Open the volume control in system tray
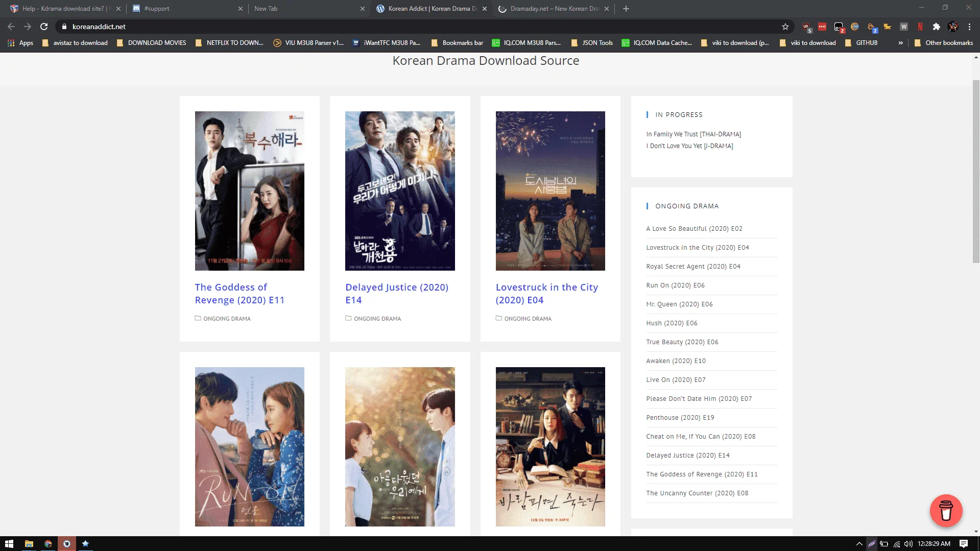980x551 pixels. (908, 544)
